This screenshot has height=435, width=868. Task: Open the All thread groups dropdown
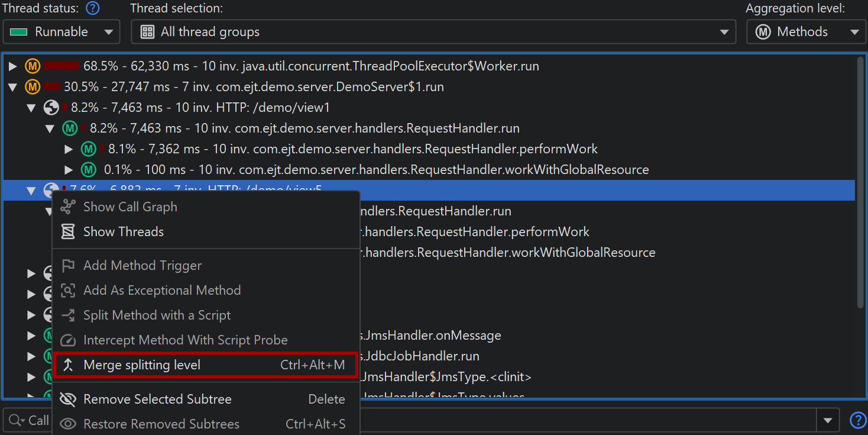click(433, 32)
